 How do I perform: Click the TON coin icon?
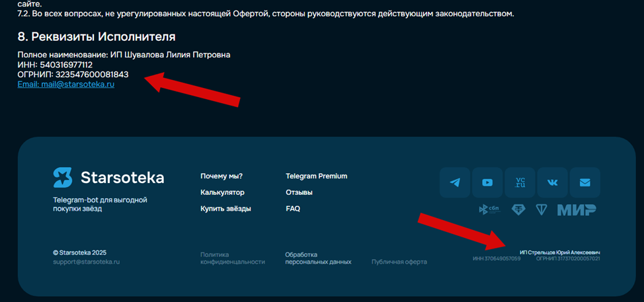tap(542, 209)
